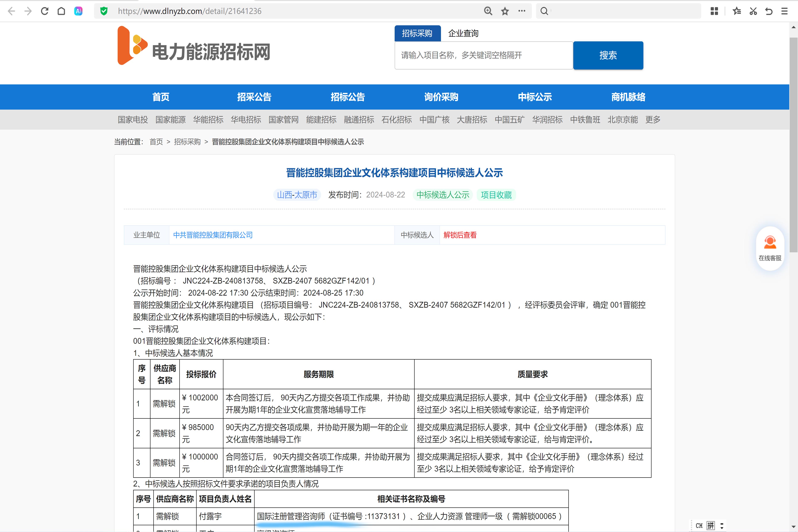The width and height of the screenshot is (798, 532).
Task: Open the browser hamburger menu
Action: tap(784, 11)
